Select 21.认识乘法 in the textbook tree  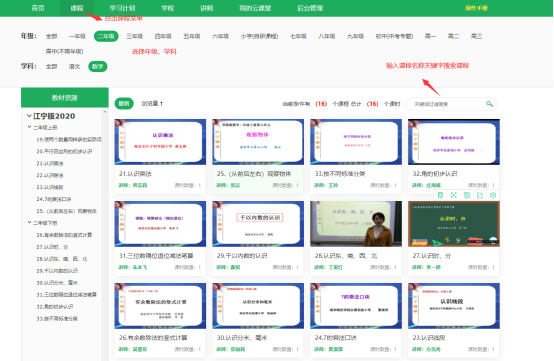tap(50, 163)
